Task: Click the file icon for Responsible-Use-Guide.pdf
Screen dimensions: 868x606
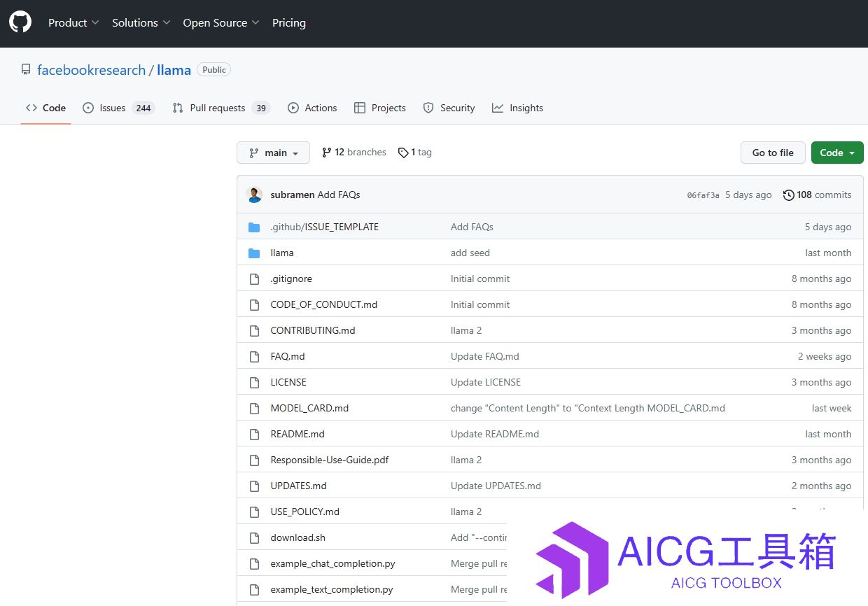Action: click(x=255, y=460)
